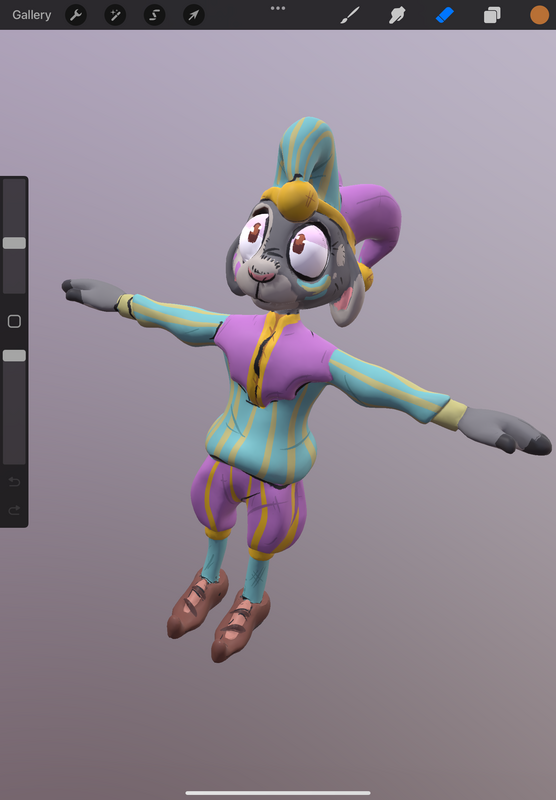Open the Adjustments magic wand menu
The width and height of the screenshot is (556, 800).
tap(115, 15)
